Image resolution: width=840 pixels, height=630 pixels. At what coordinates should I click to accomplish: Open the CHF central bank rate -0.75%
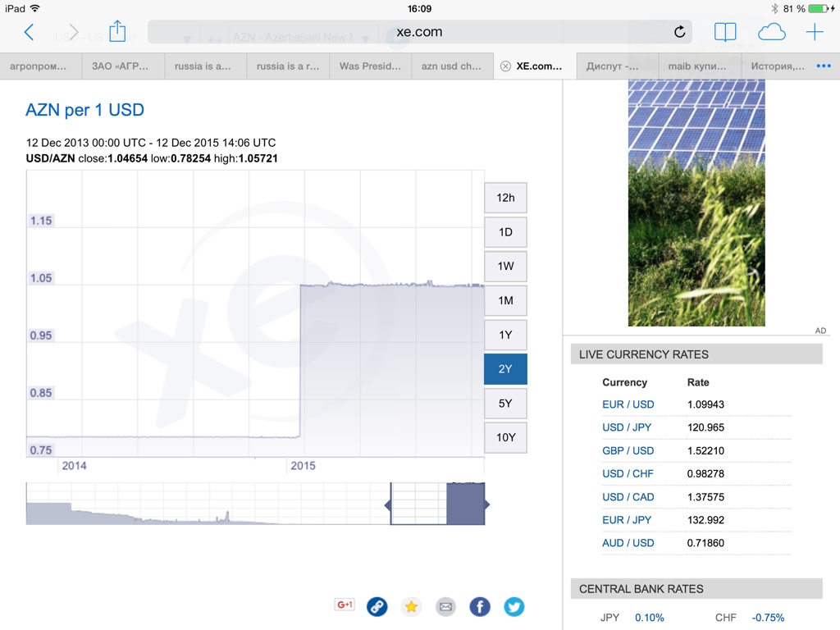click(x=768, y=618)
